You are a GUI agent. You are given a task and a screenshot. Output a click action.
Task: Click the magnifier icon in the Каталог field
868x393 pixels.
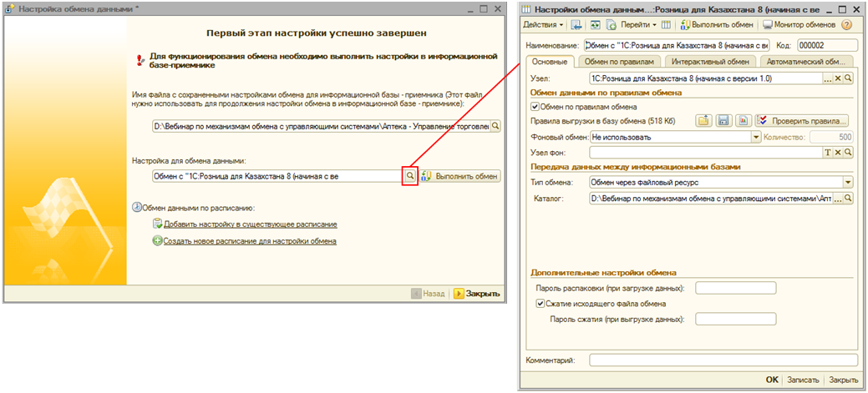[847, 199]
